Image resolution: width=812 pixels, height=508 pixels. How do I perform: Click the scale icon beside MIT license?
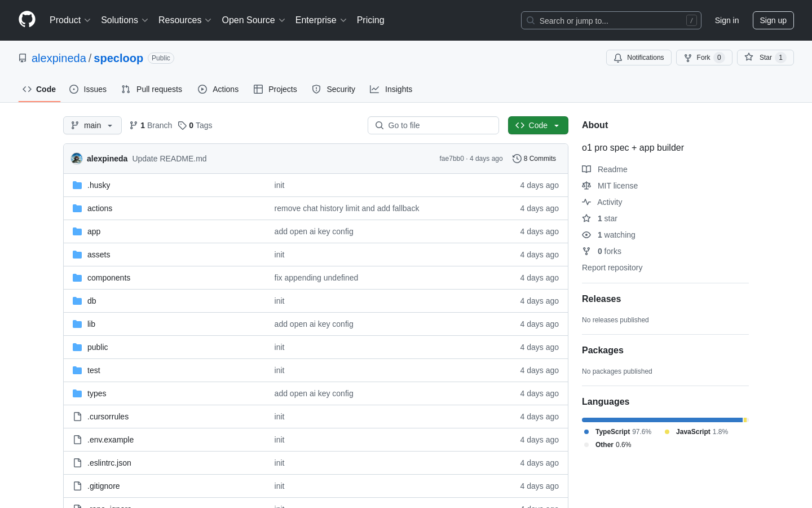tap(586, 186)
